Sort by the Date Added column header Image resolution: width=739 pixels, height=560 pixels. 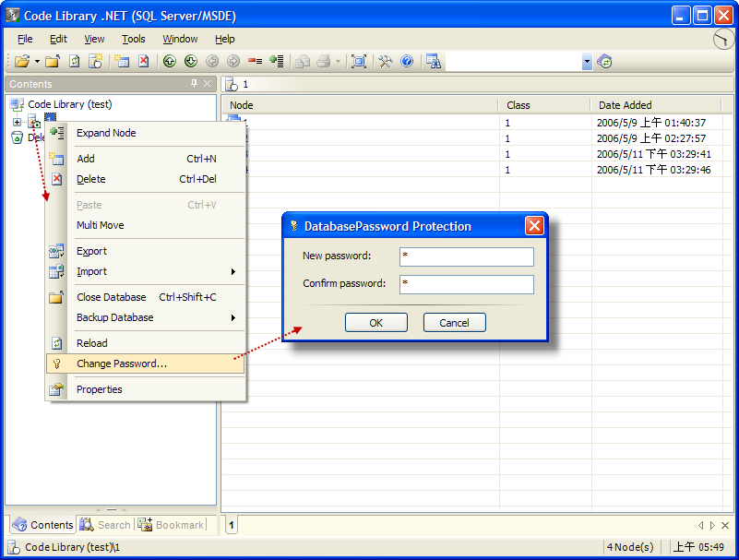point(657,105)
